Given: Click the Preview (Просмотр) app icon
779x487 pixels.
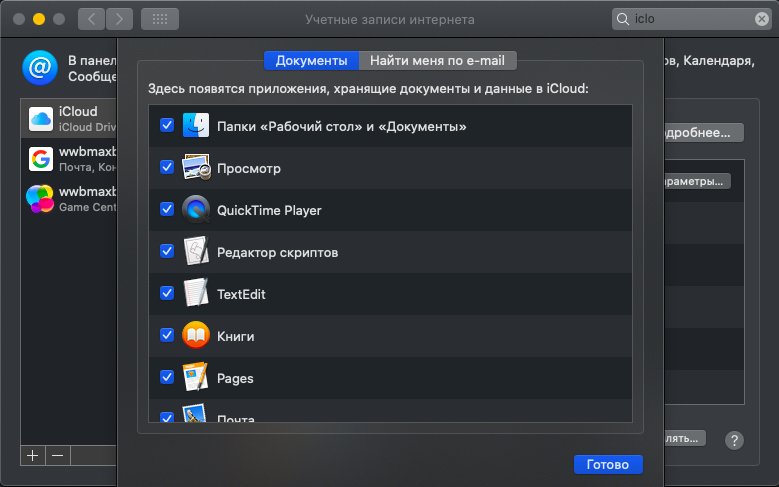Looking at the screenshot, I should pos(196,167).
